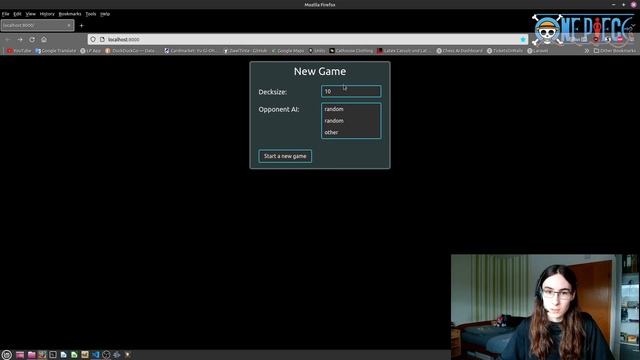Click the browser Forward arrow
Image resolution: width=640 pixels, height=360 pixels.
tap(20, 40)
